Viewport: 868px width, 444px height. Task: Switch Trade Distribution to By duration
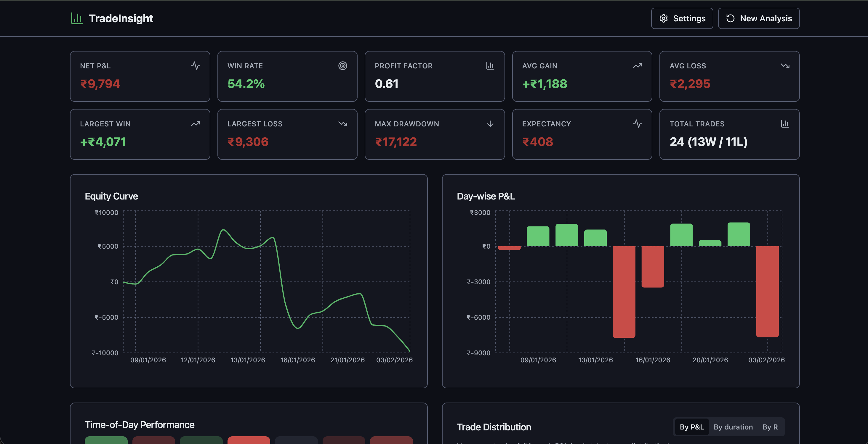[733, 427]
